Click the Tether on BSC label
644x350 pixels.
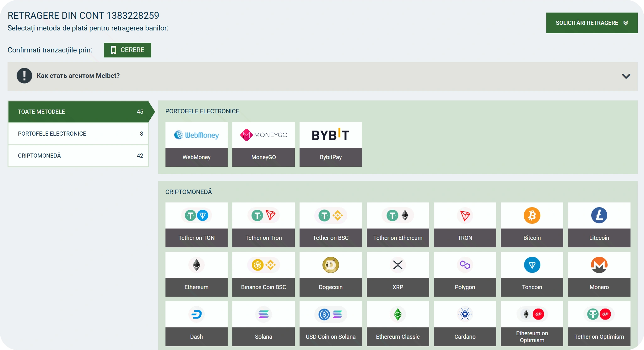[331, 238]
